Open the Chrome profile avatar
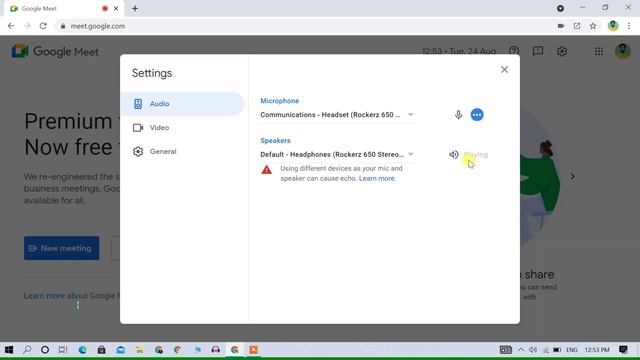Viewport: 640px width, 360px height. 613,26
